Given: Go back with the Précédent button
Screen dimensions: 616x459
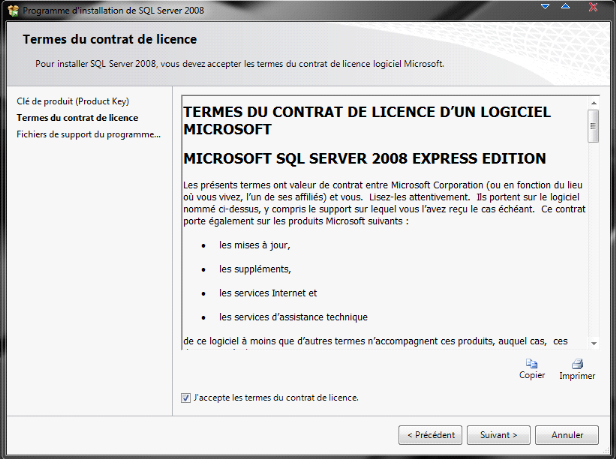Looking at the screenshot, I should pyautogui.click(x=430, y=435).
